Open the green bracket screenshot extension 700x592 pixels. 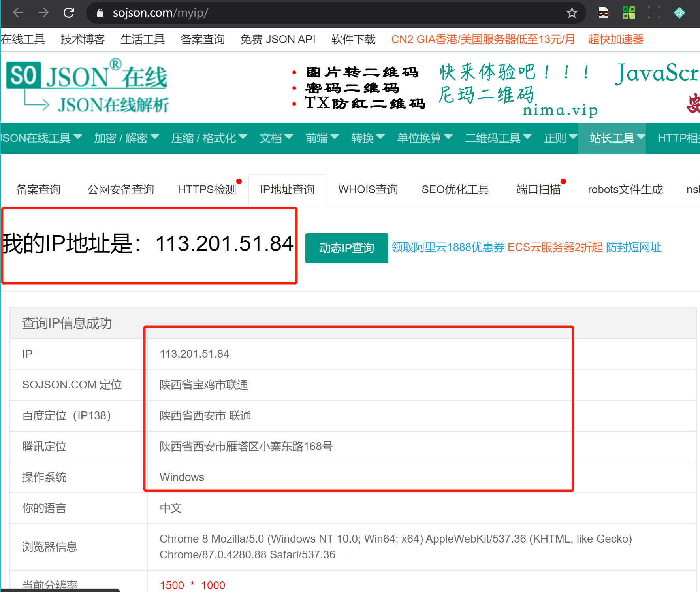pyautogui.click(x=654, y=13)
